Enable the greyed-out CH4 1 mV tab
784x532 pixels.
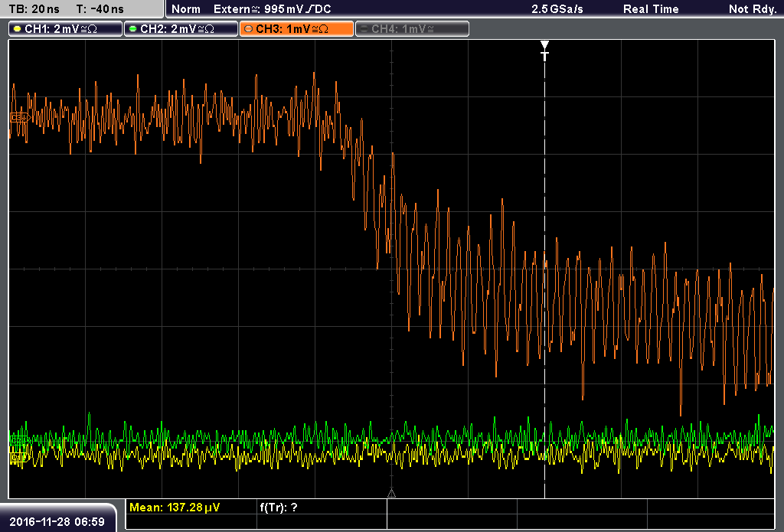pyautogui.click(x=412, y=29)
